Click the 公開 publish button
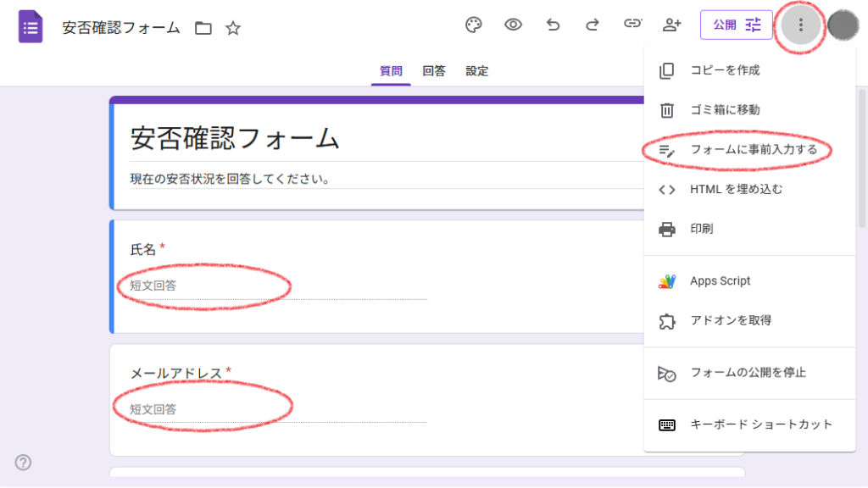Screen dimensions: 868x488 pos(736,25)
